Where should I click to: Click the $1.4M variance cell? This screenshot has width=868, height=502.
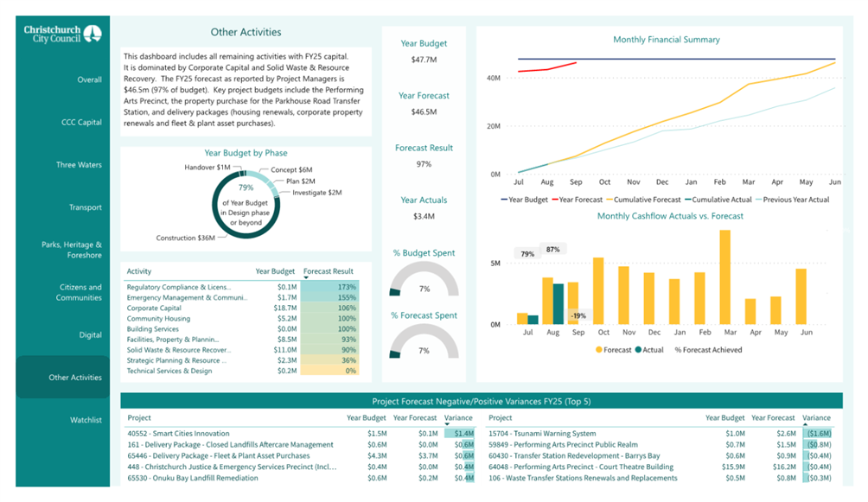click(459, 434)
